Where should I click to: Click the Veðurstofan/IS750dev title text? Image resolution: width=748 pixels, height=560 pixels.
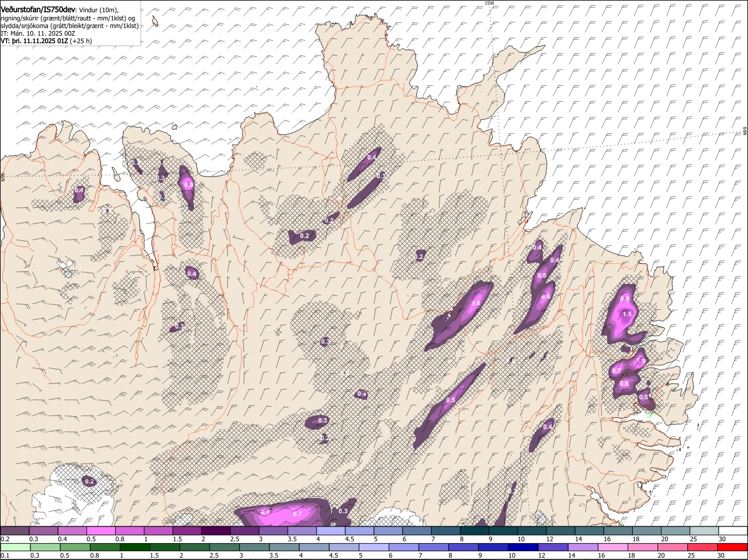tap(38, 10)
